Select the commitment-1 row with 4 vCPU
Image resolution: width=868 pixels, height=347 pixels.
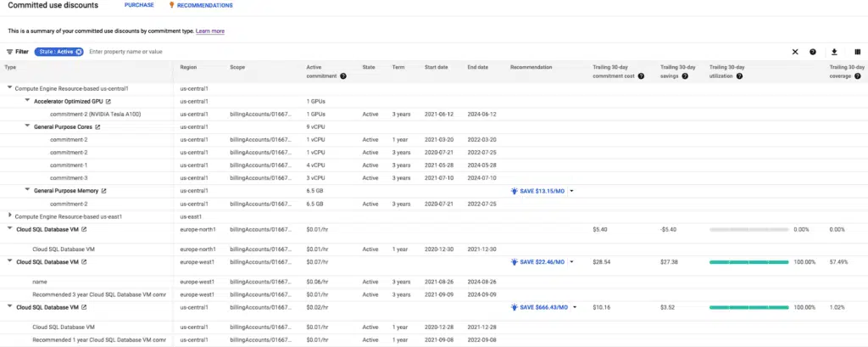point(434,165)
